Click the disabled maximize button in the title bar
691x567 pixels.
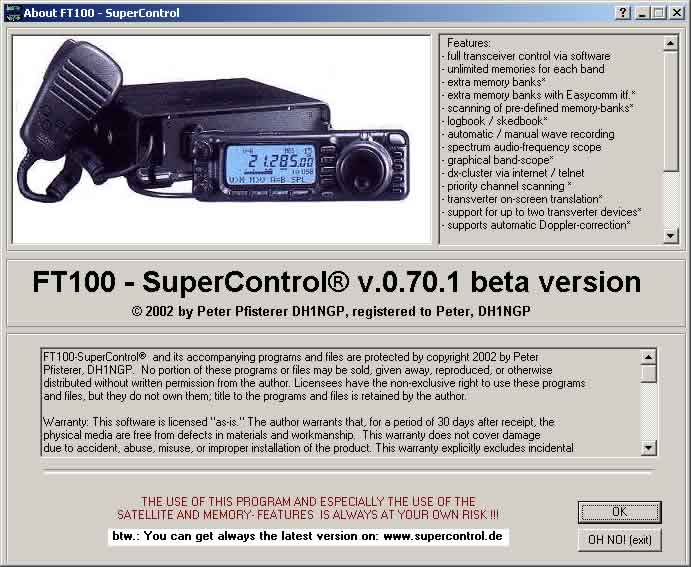[659, 12]
